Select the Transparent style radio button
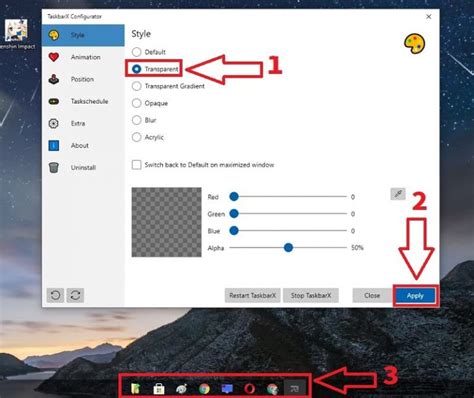Viewport: 474px width, 398px height. [x=136, y=69]
